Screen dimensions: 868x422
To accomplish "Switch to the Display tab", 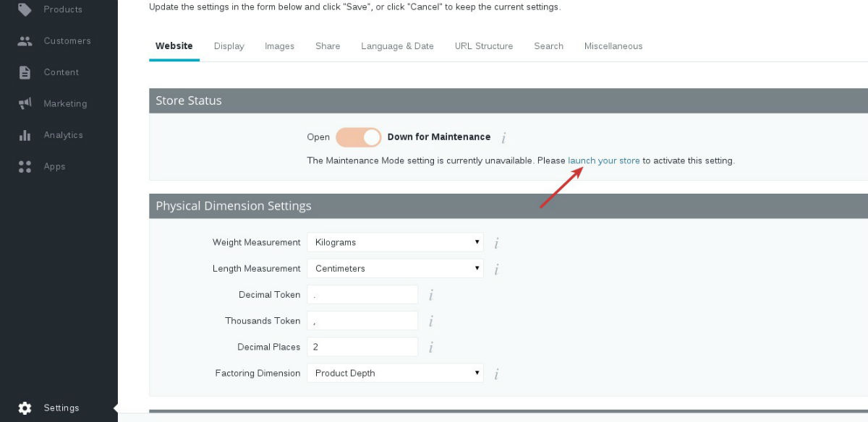I will point(229,46).
